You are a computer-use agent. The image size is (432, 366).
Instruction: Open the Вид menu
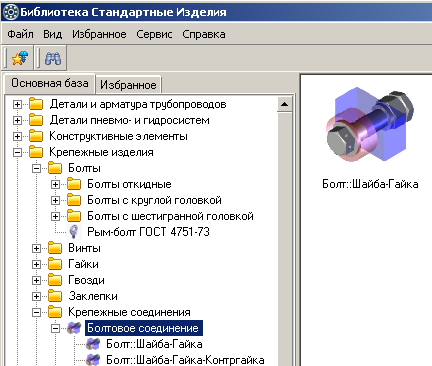53,34
